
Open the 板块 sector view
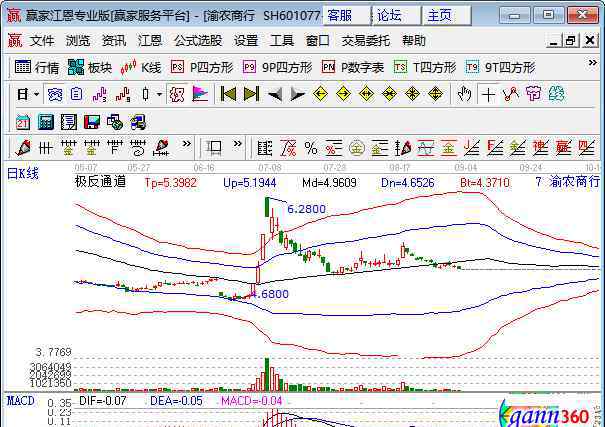pyautogui.click(x=90, y=68)
